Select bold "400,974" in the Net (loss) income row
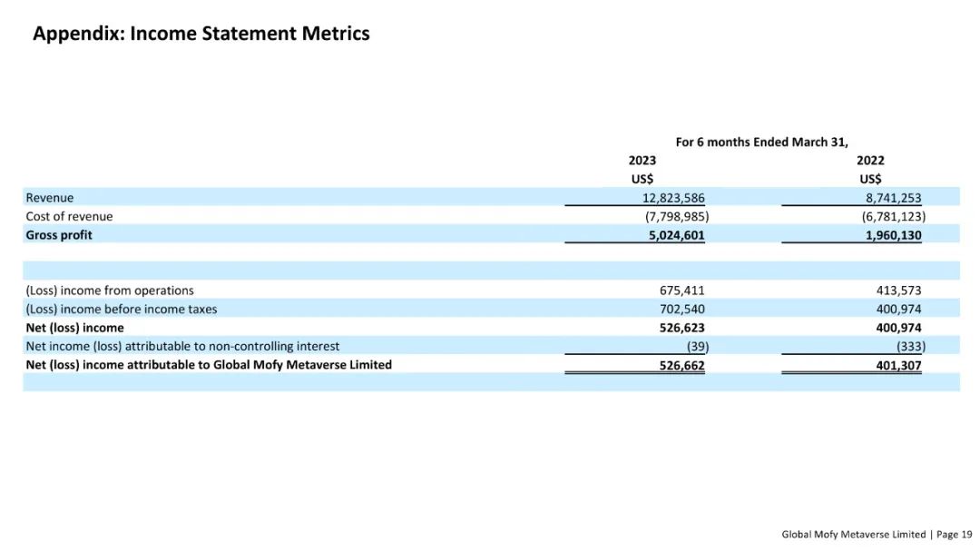Image resolution: width=980 pixels, height=552 pixels. pyautogui.click(x=898, y=328)
